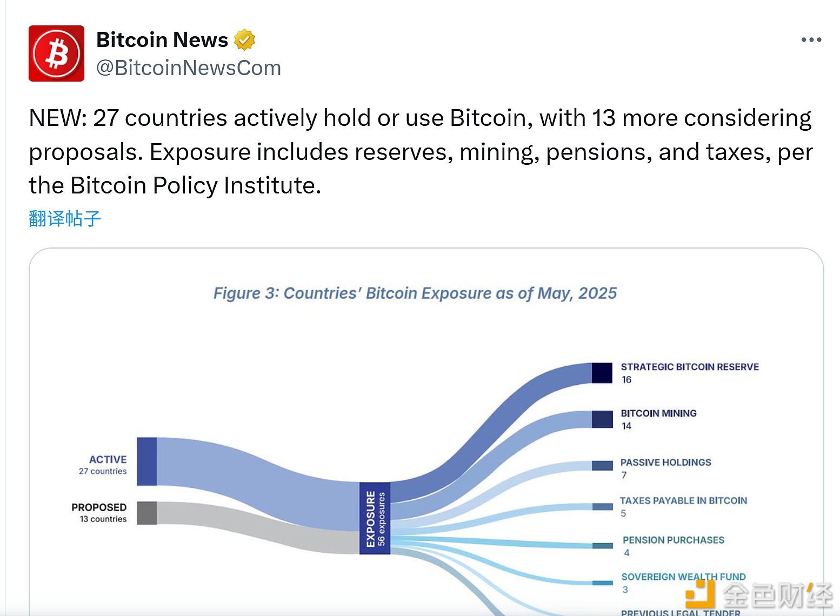Click the Taxes Payable in Bitcoin marker
Image resolution: width=840 pixels, height=616 pixels.
pos(602,507)
